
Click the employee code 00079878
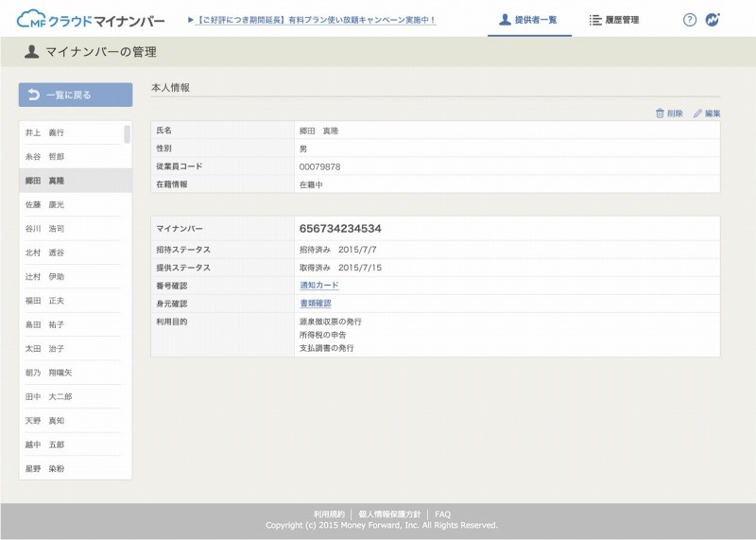pyautogui.click(x=319, y=167)
